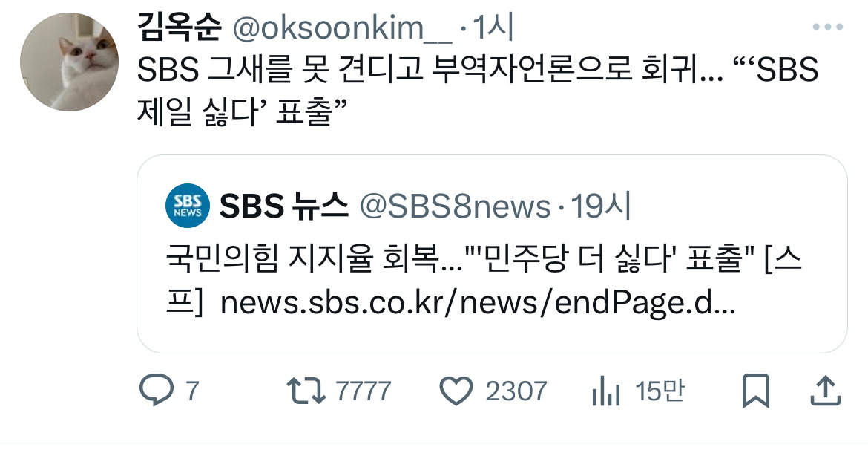Tap the retweet arrows icon
868x453 pixels.
[306, 391]
